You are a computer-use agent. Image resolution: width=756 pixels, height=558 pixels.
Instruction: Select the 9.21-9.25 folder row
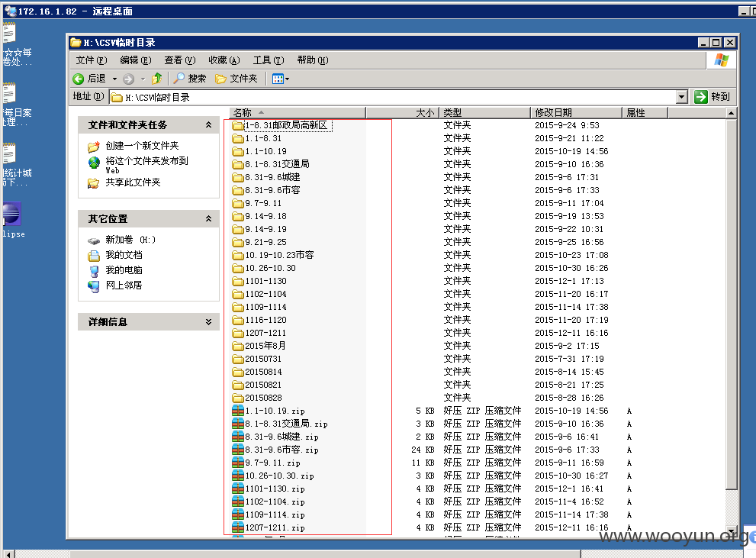click(265, 242)
